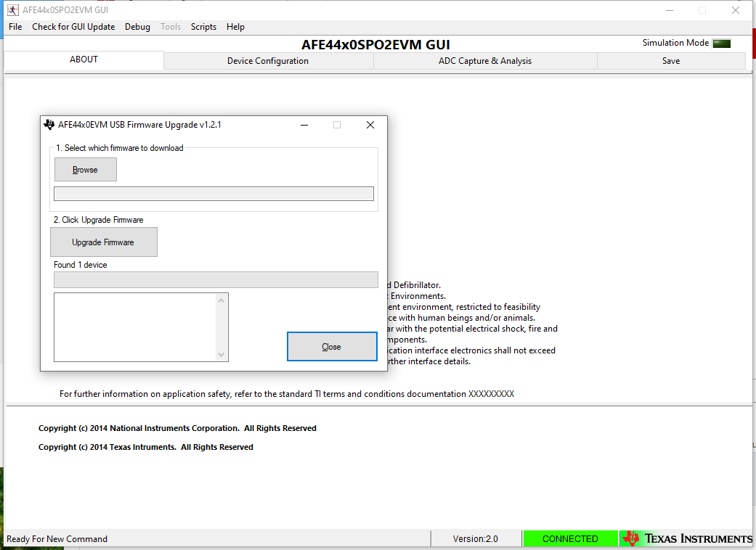756x550 pixels.
Task: Open the Debug menu
Action: [x=137, y=27]
